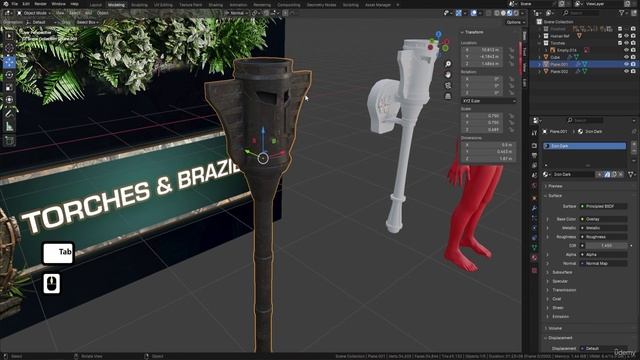
Task: Choose the Measure tool in left toolbar
Action: [x=9, y=127]
